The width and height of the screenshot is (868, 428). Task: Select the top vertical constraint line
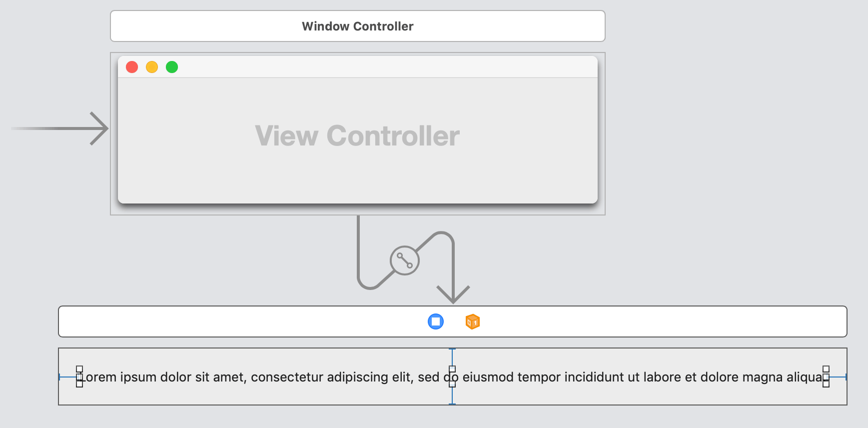pyautogui.click(x=452, y=357)
